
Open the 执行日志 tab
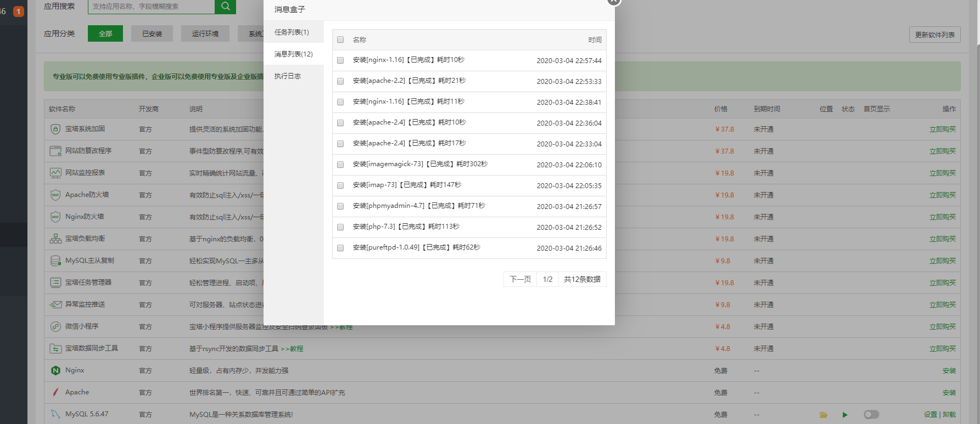click(x=294, y=76)
